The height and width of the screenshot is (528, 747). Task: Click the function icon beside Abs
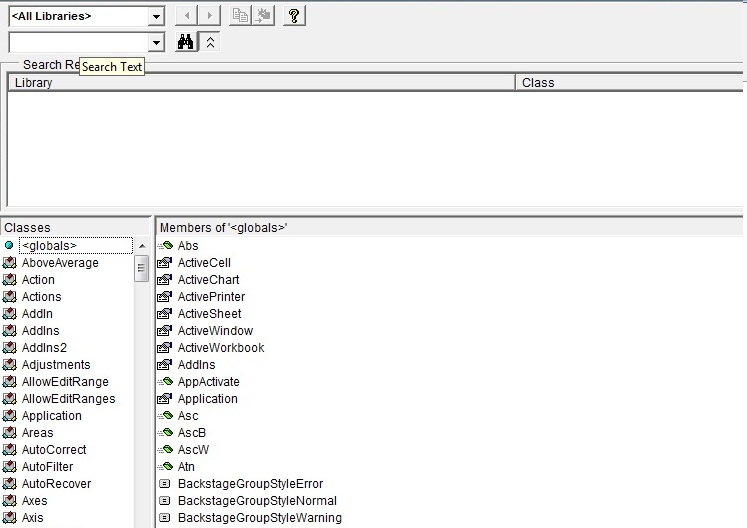(x=165, y=245)
